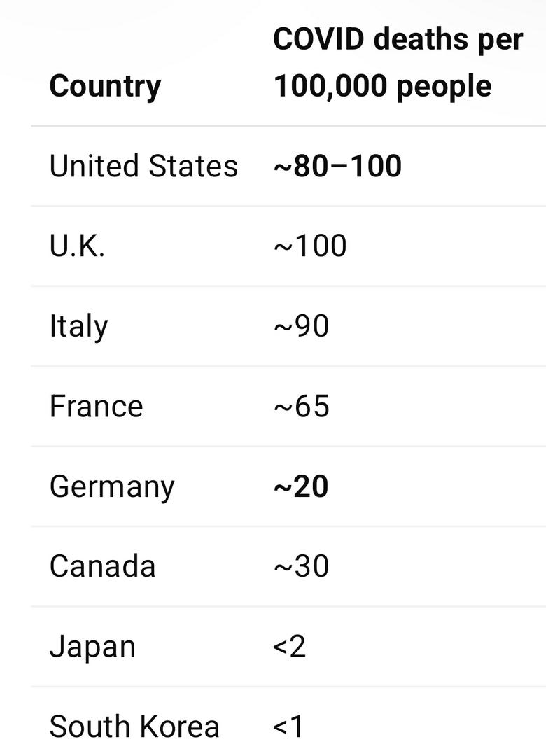Click the ~90 value for Italy
The width and height of the screenshot is (546, 756).
point(301,326)
